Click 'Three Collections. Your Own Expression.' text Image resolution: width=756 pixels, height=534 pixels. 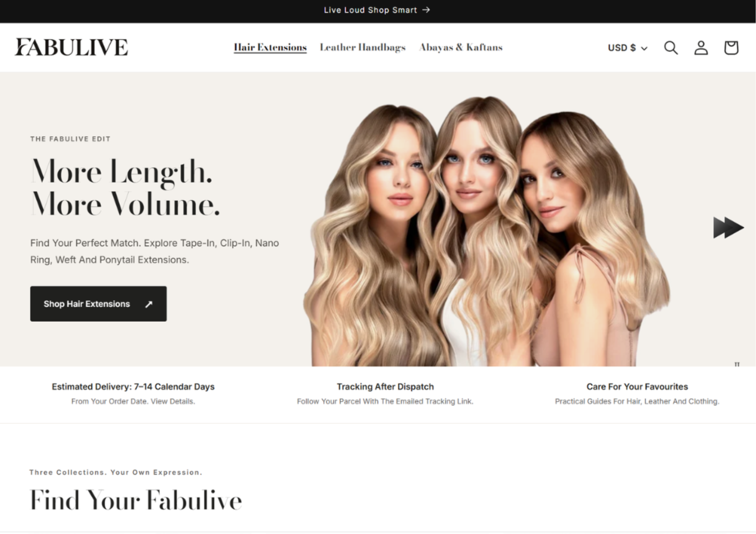point(116,472)
